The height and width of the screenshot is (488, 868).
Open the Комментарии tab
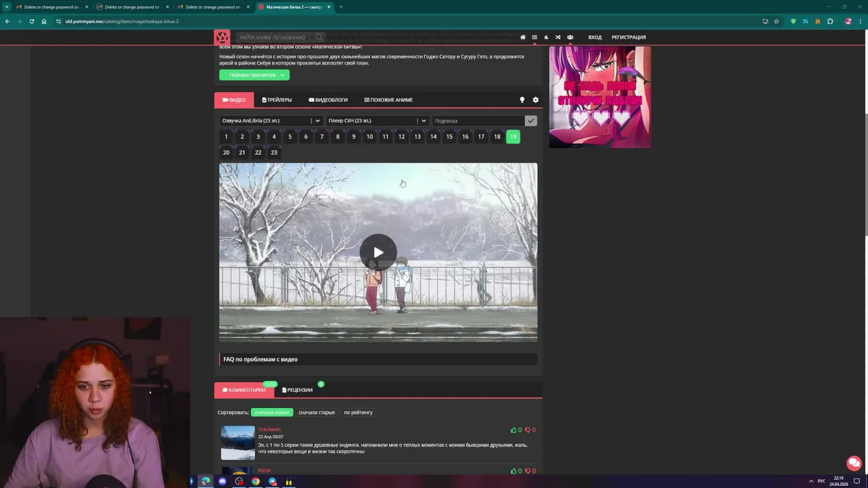(244, 390)
